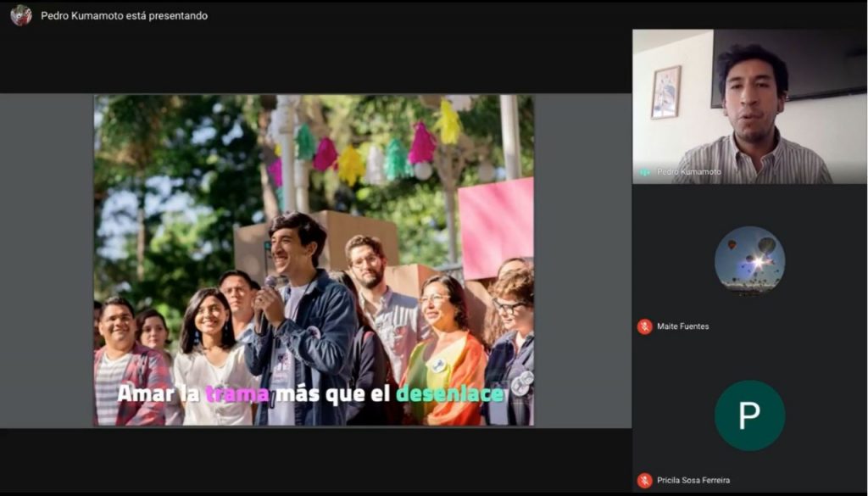Click the presenter avatar icon at top left
This screenshot has width=868, height=496.
(21, 15)
